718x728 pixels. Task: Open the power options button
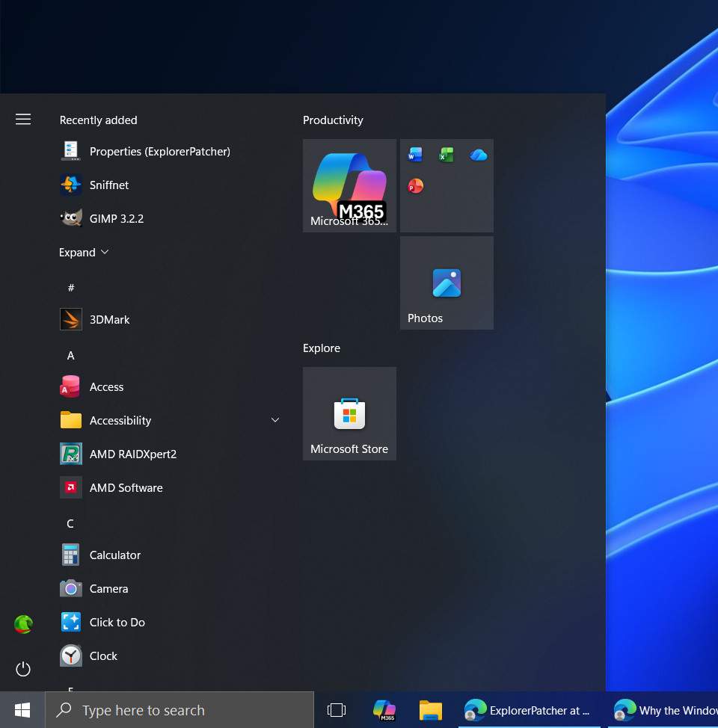(x=23, y=669)
